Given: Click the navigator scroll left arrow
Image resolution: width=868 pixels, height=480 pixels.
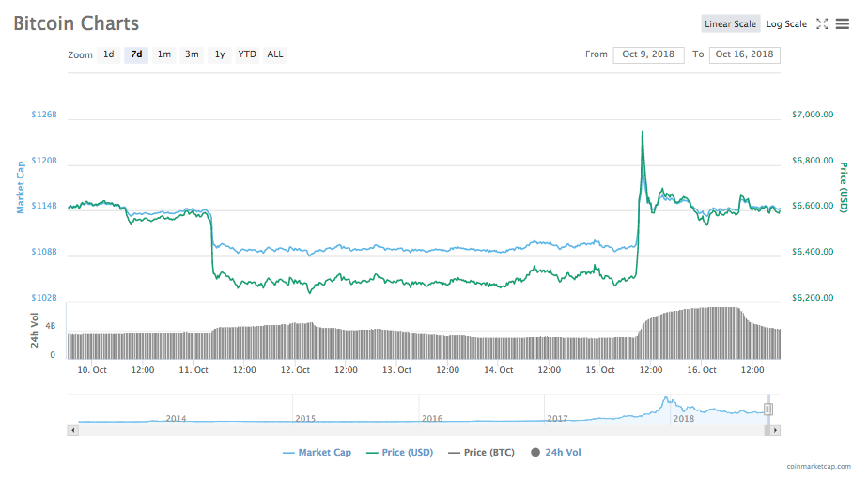Looking at the screenshot, I should point(72,430).
